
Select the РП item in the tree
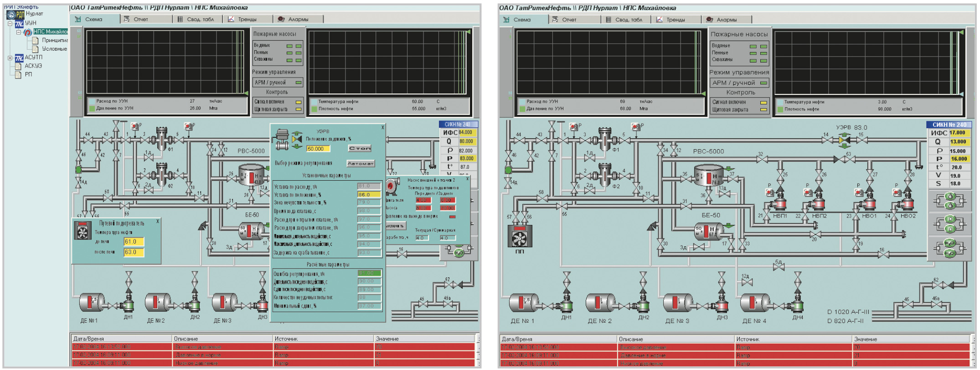24,74
